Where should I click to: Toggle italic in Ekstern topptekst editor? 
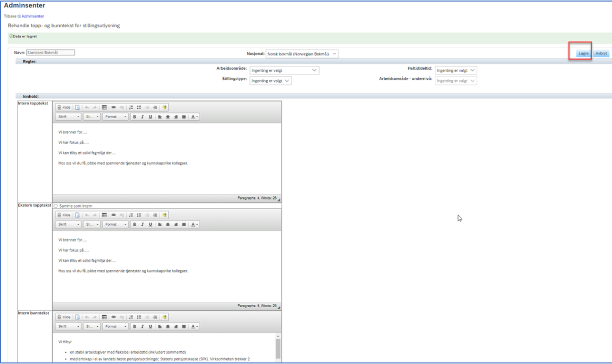(x=143, y=225)
